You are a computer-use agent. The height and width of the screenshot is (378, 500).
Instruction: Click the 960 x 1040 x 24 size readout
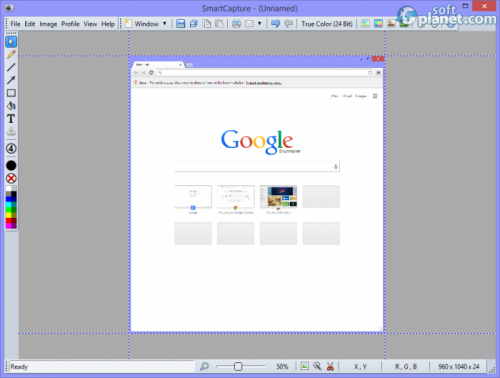[x=459, y=367]
